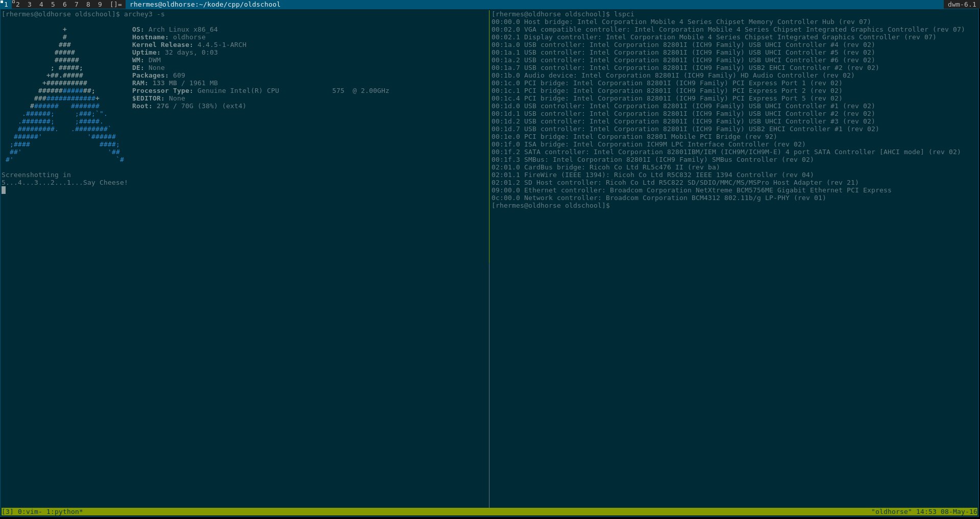This screenshot has height=519, width=980.
Task: Click the 00:1f.2 SATA controller line
Action: click(726, 152)
